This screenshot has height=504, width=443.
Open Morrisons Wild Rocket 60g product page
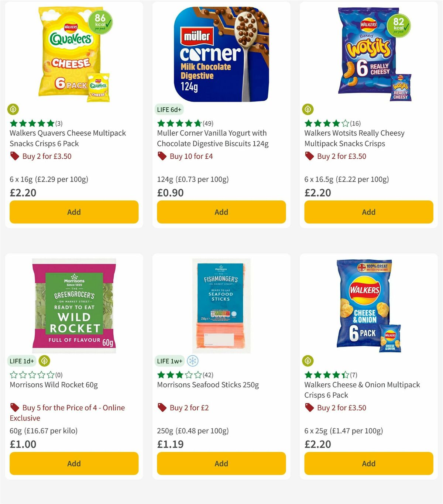coord(53,384)
